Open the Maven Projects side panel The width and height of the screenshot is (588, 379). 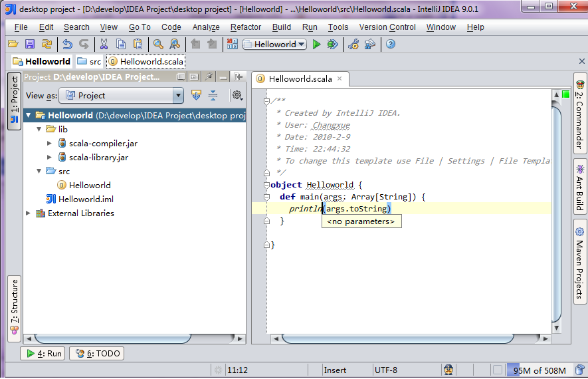[580, 261]
